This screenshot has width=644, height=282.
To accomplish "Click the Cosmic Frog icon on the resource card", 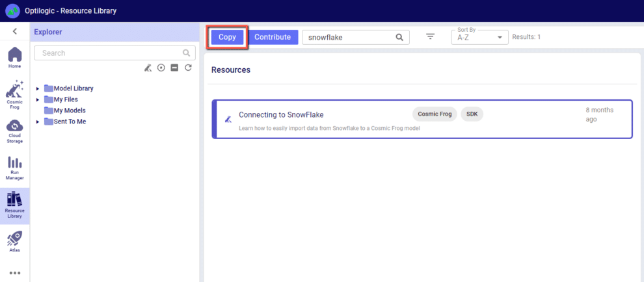I will [228, 120].
